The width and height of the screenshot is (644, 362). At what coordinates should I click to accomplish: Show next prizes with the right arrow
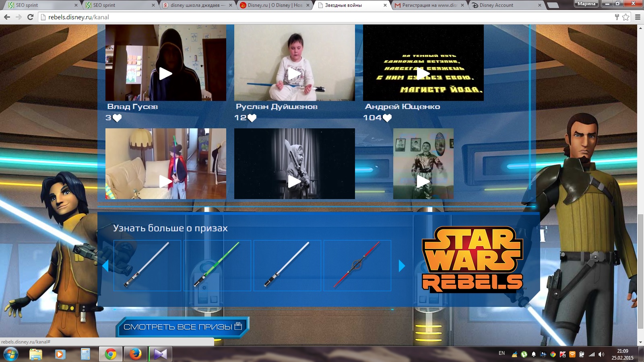(402, 266)
